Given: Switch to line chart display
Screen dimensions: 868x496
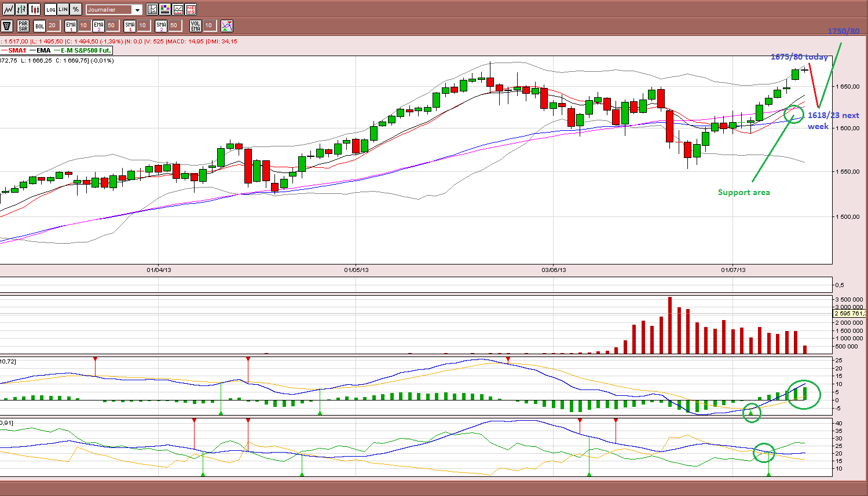Looking at the screenshot, I should pyautogui.click(x=8, y=9).
